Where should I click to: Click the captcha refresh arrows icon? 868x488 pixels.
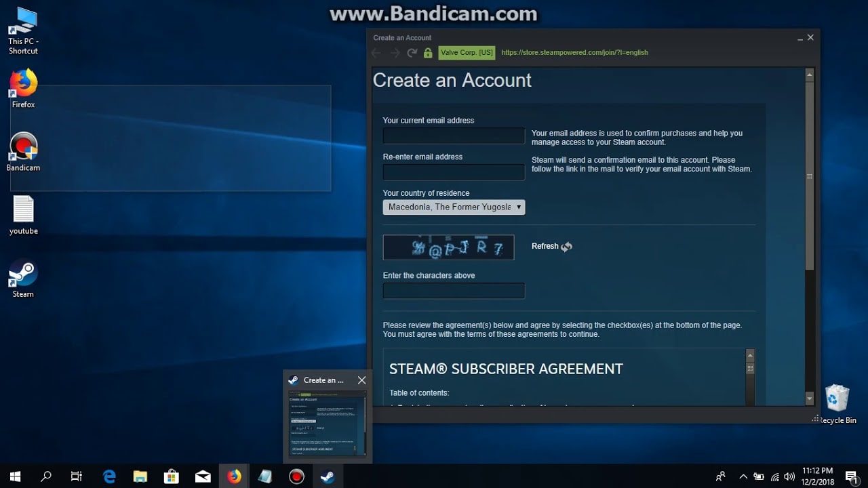[x=567, y=247]
